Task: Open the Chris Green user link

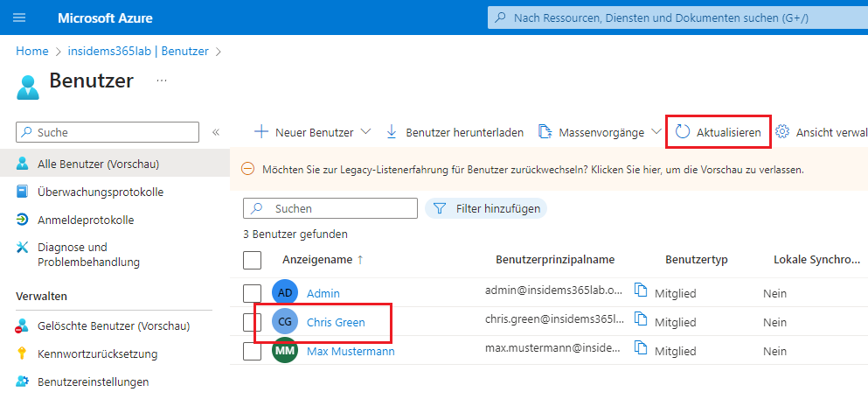Action: pyautogui.click(x=336, y=323)
